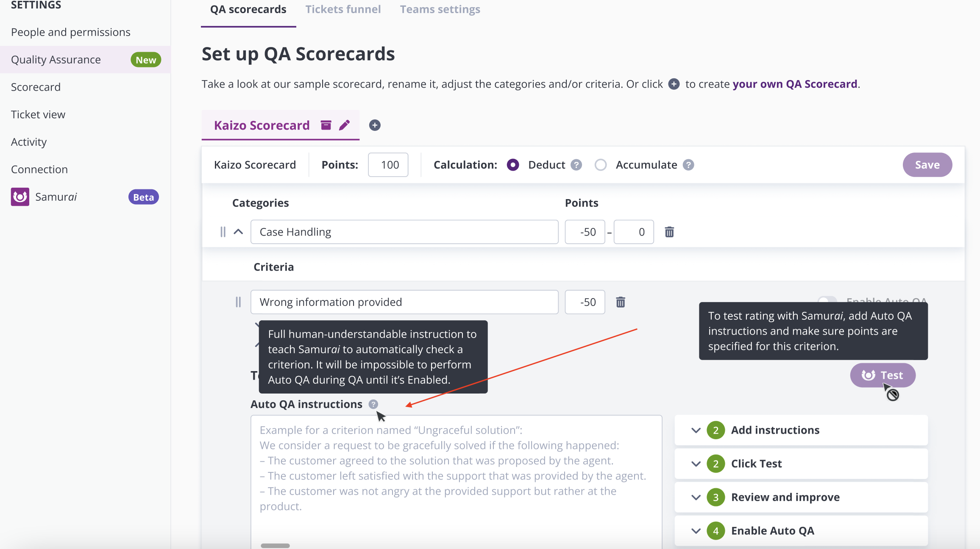Add a new scorecard with plus icon beside tab
980x549 pixels.
[375, 125]
